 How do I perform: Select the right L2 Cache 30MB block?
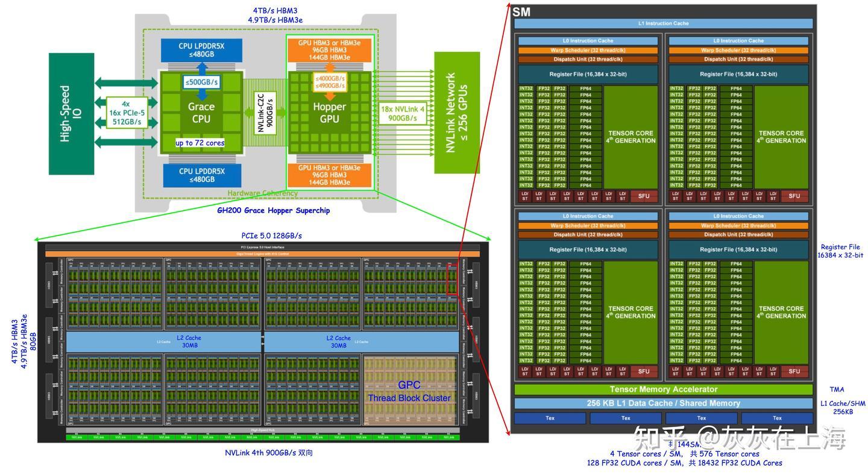pos(361,341)
